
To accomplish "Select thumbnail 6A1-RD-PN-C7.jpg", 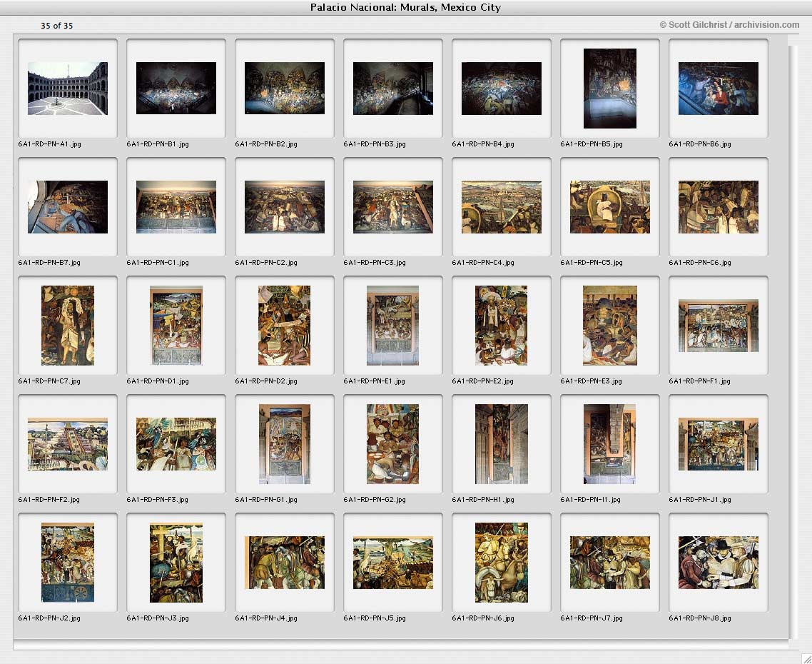I will 68,326.
